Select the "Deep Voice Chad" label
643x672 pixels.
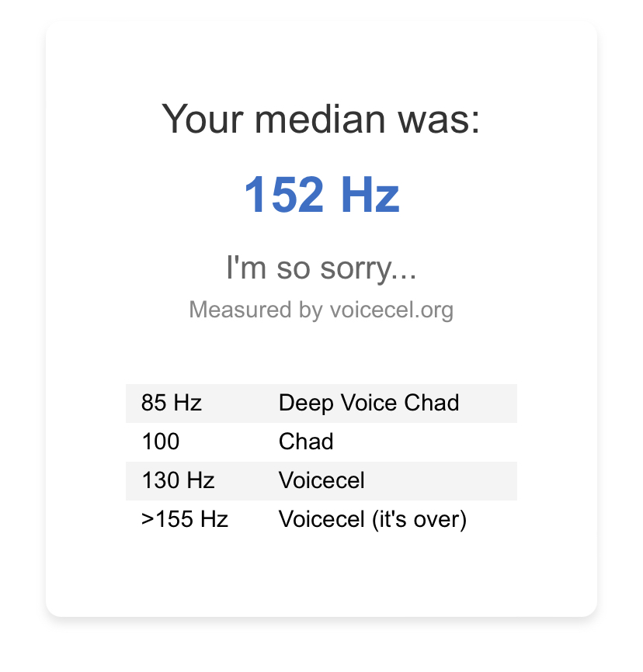point(369,403)
